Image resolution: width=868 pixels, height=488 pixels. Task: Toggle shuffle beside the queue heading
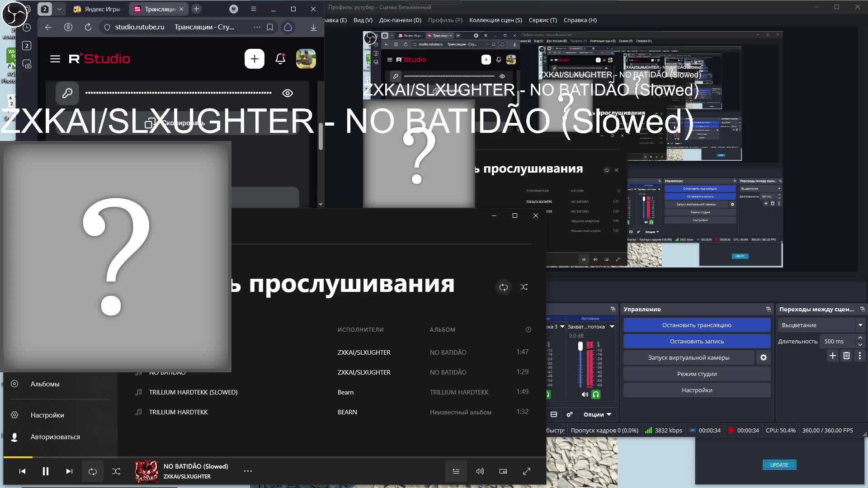point(524,287)
